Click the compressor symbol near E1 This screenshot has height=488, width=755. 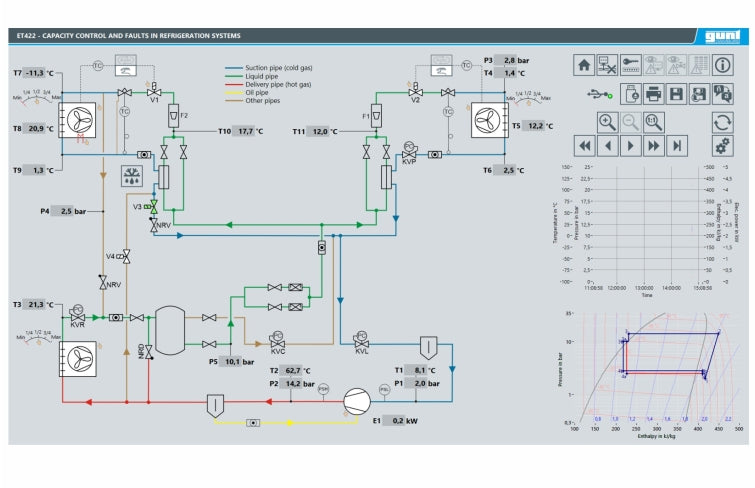click(356, 400)
